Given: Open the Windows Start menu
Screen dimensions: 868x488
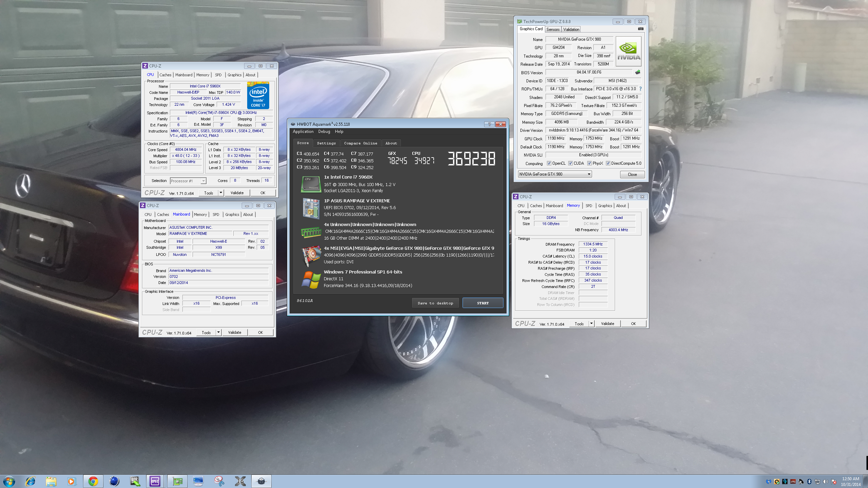Looking at the screenshot, I should tap(9, 481).
